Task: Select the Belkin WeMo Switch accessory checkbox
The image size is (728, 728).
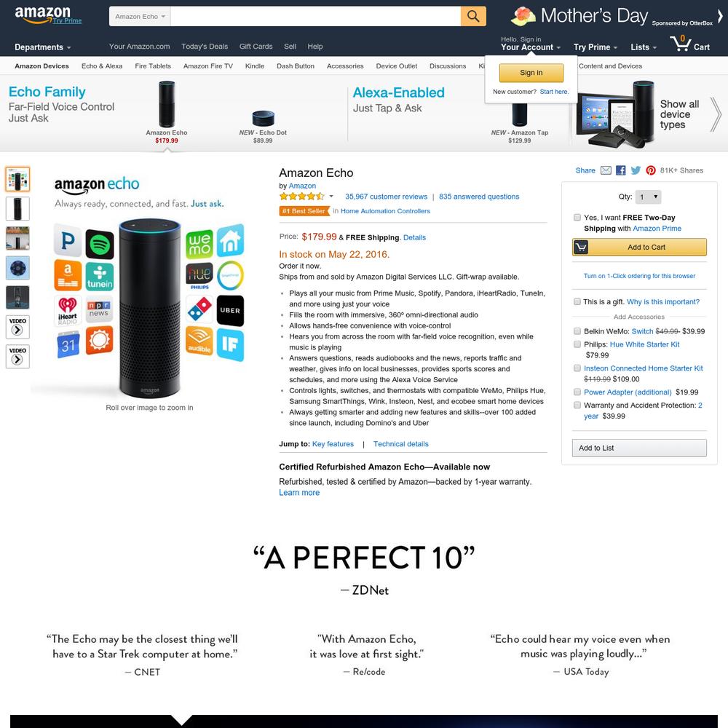Action: tap(577, 331)
